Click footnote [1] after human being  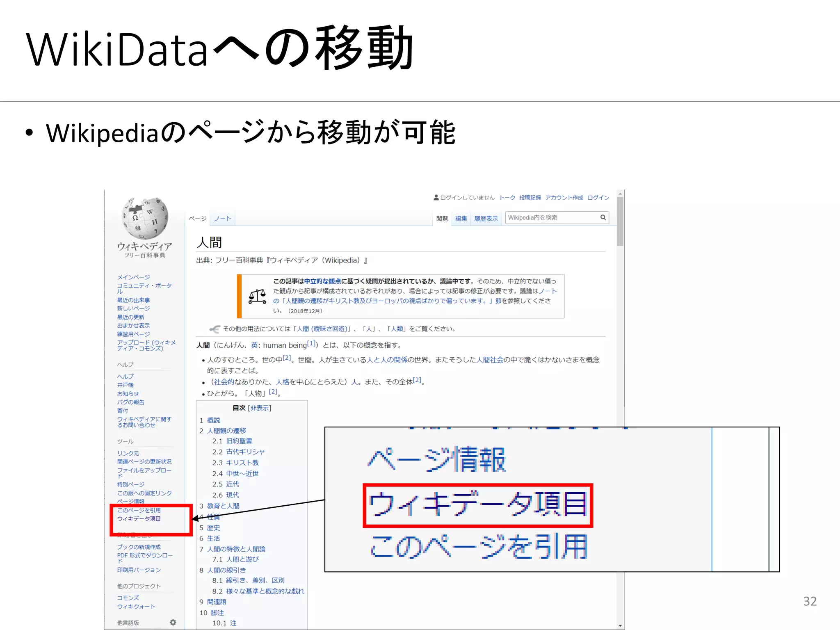pyautogui.click(x=311, y=343)
